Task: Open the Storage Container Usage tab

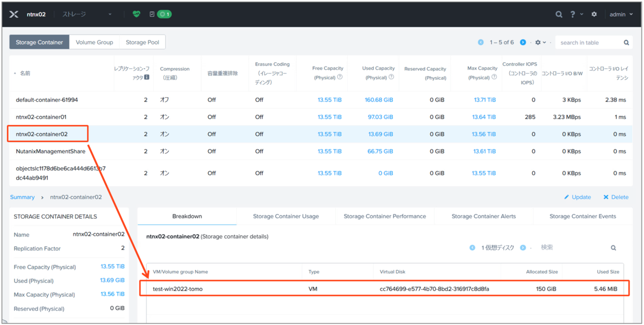Action: pos(286,216)
